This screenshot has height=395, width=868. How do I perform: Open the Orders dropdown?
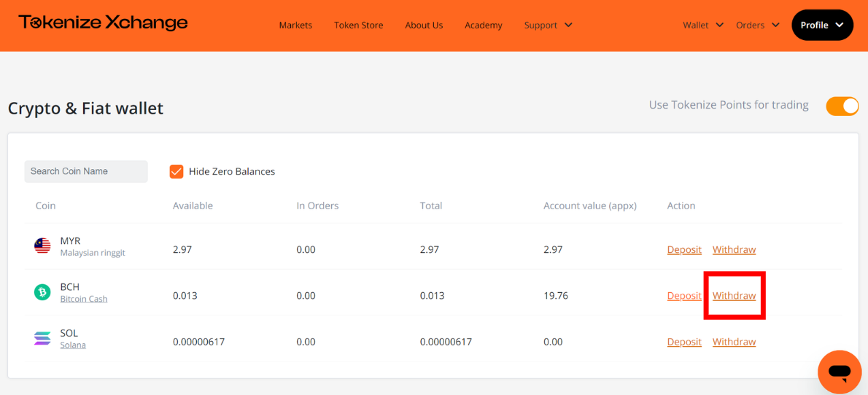click(x=758, y=25)
